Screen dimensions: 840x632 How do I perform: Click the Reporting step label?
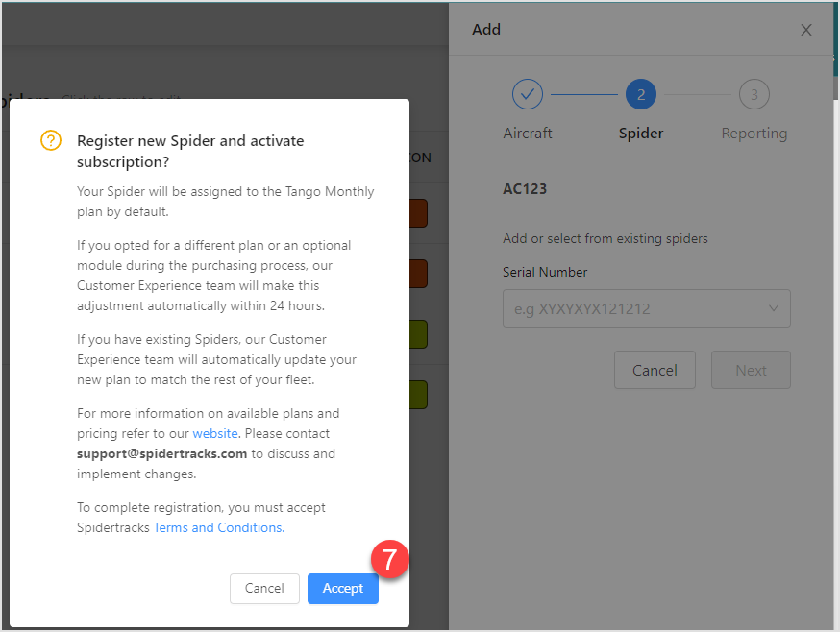(x=754, y=134)
